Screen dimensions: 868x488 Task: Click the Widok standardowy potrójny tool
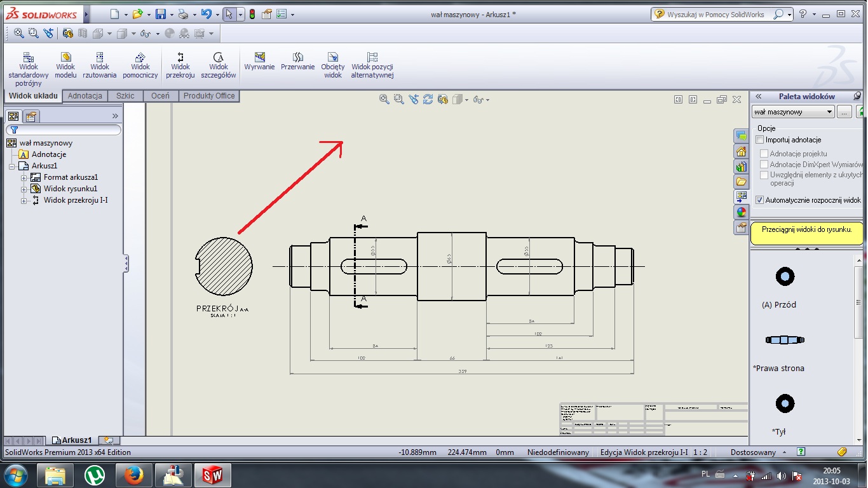(28, 69)
